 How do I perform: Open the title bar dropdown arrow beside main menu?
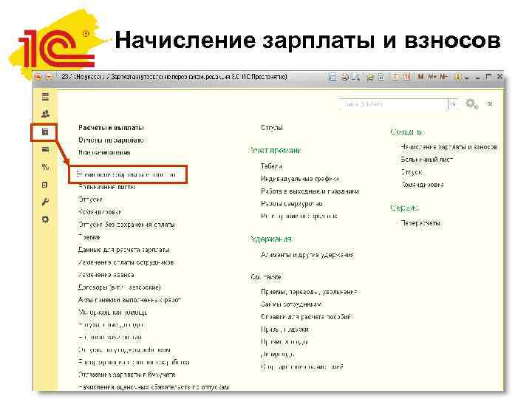click(x=50, y=77)
